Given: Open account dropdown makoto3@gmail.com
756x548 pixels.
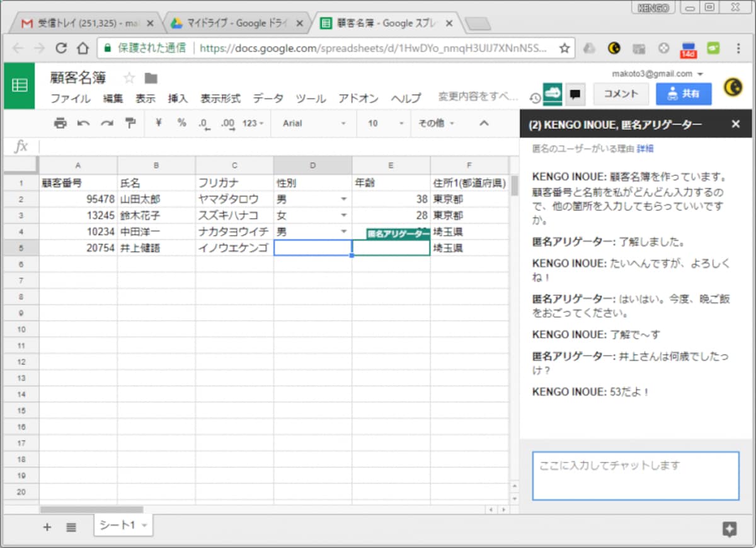Looking at the screenshot, I should [657, 74].
